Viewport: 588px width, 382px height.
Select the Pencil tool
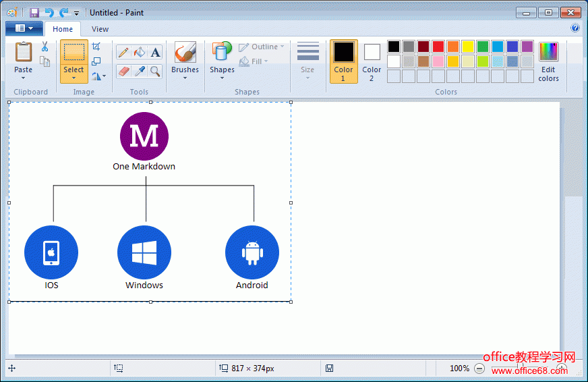[123, 52]
